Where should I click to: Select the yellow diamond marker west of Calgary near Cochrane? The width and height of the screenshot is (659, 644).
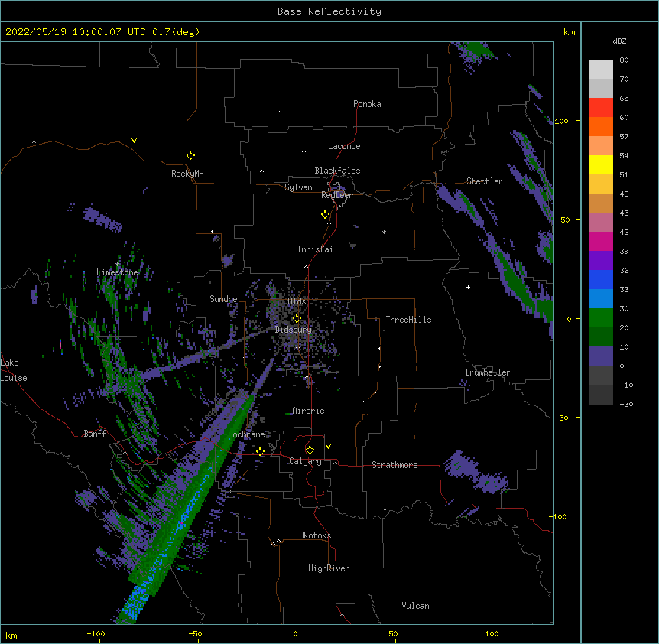[x=260, y=452]
